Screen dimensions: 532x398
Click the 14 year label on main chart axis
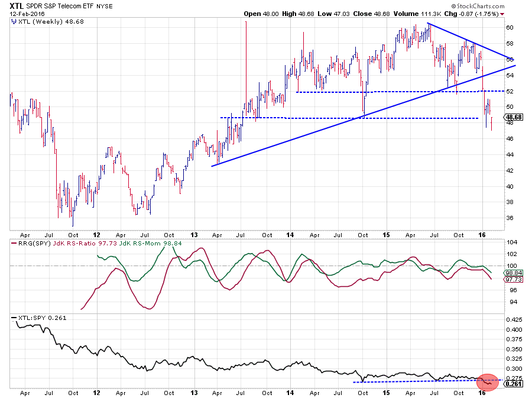pos(290,235)
